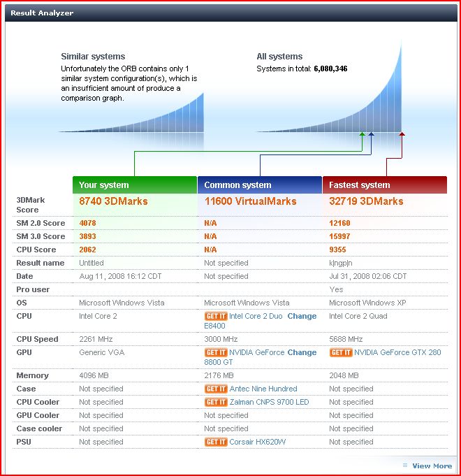This screenshot has width=461, height=476.
Task: Click the All systems heading
Action: (279, 57)
